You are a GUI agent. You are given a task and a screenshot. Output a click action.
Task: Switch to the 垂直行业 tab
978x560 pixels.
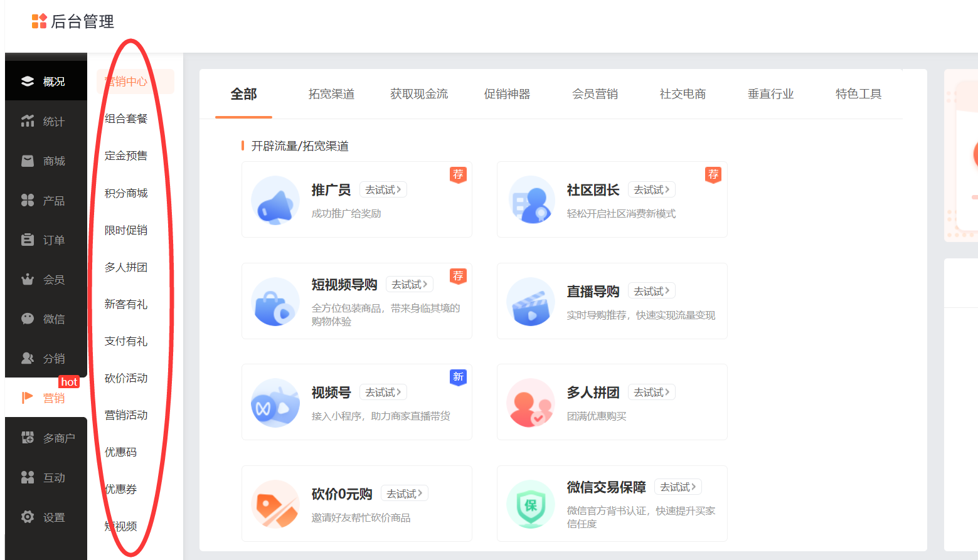[x=770, y=94]
